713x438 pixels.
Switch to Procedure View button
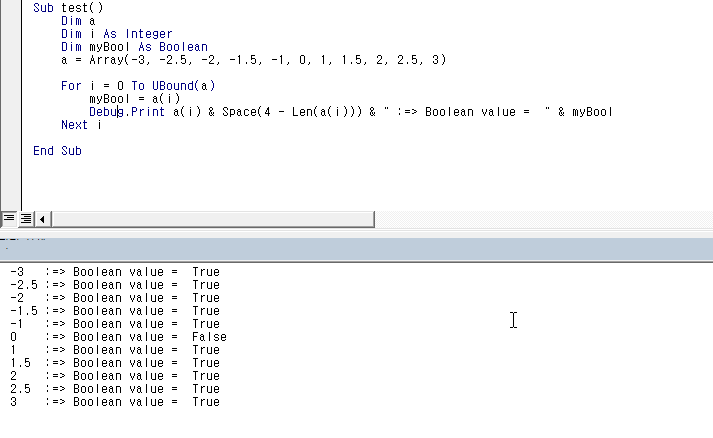pyautogui.click(x=9, y=219)
